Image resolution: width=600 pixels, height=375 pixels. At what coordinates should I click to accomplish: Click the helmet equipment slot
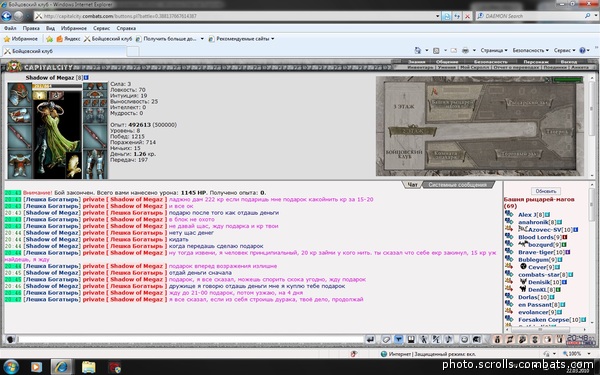19,95
